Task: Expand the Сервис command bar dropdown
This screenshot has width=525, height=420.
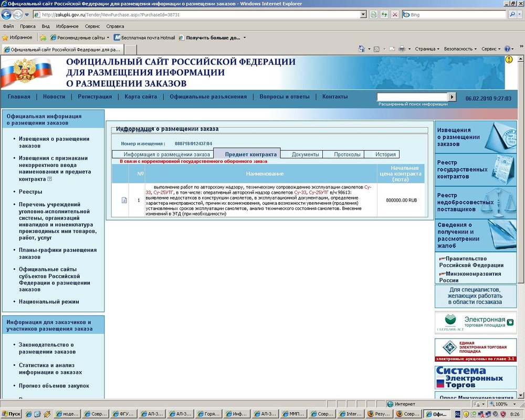Action: coord(491,49)
